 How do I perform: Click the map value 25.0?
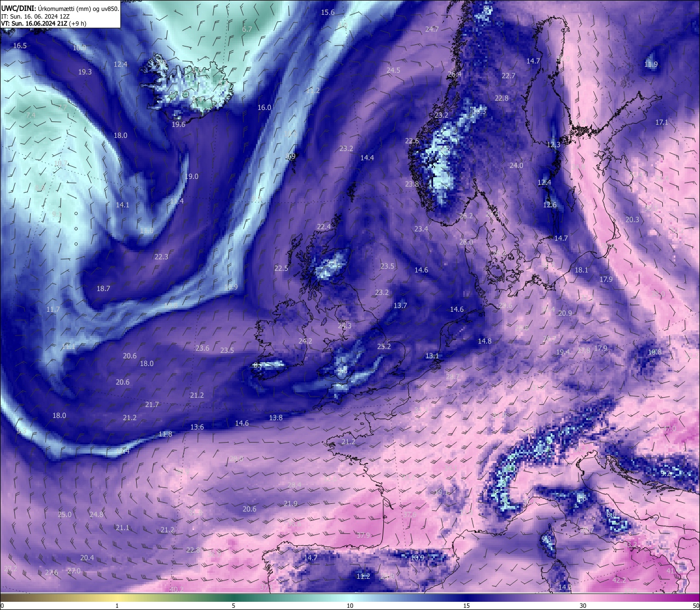(65, 515)
